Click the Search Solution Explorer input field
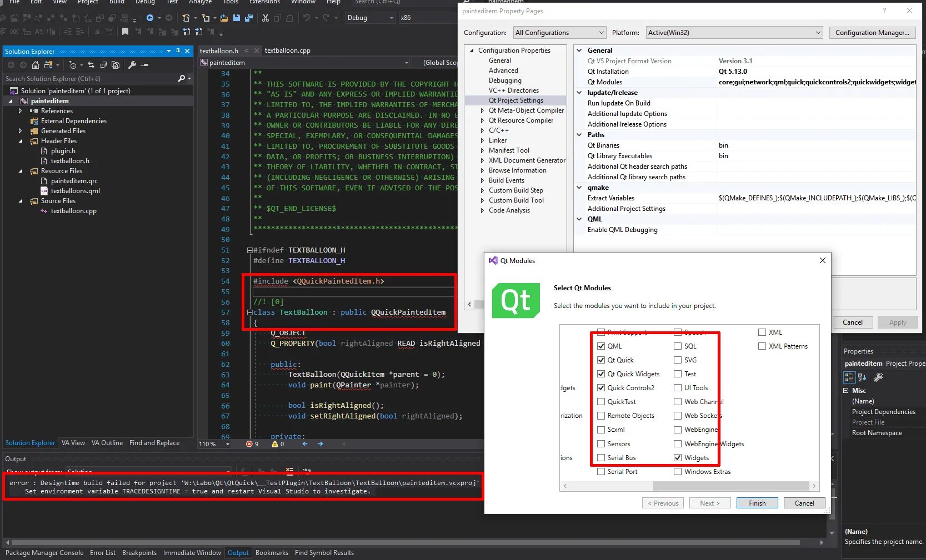 coord(91,79)
